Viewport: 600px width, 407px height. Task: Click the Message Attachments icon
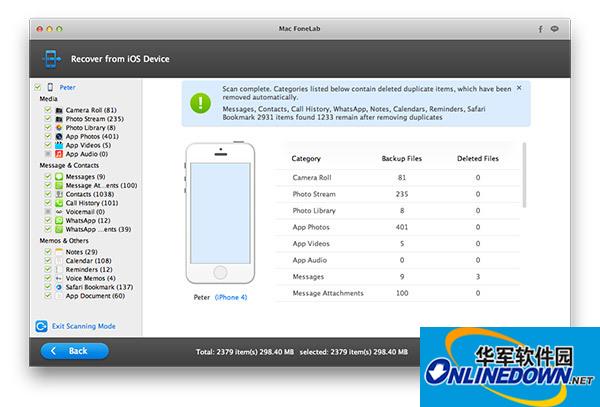pyautogui.click(x=59, y=186)
